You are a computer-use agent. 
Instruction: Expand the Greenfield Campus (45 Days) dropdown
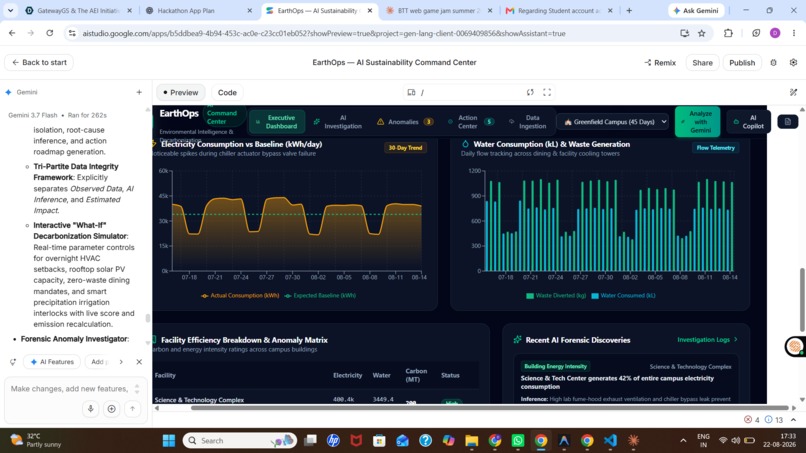(x=614, y=122)
